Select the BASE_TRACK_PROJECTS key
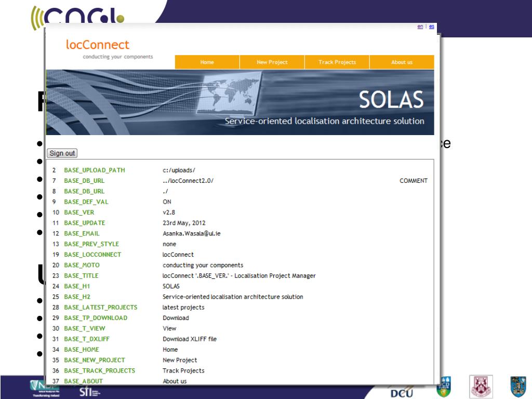The width and height of the screenshot is (532, 399). coord(99,370)
